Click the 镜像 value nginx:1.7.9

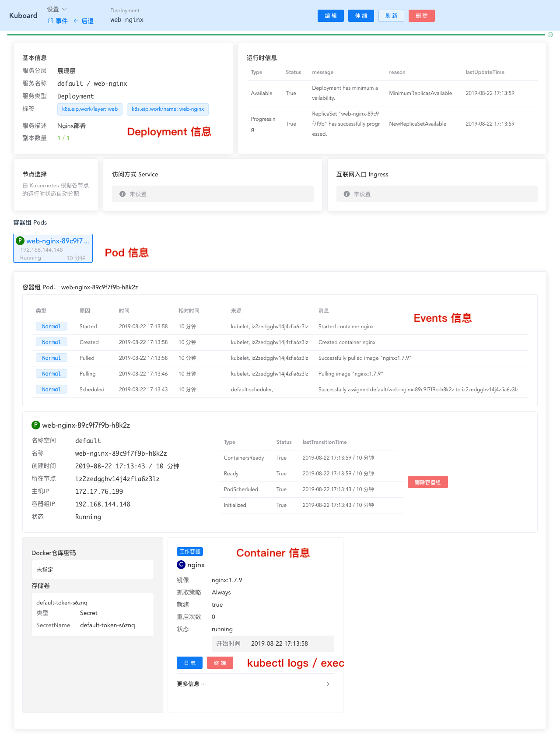[227, 580]
